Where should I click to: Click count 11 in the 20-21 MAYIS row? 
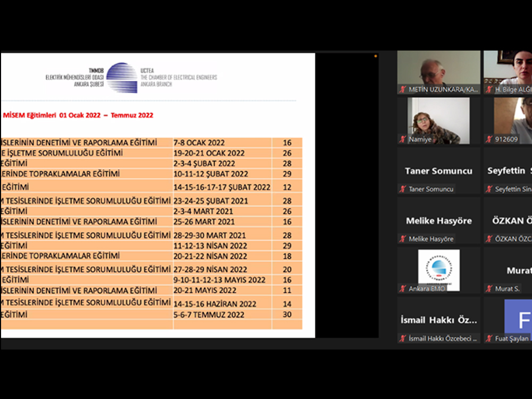point(287,290)
